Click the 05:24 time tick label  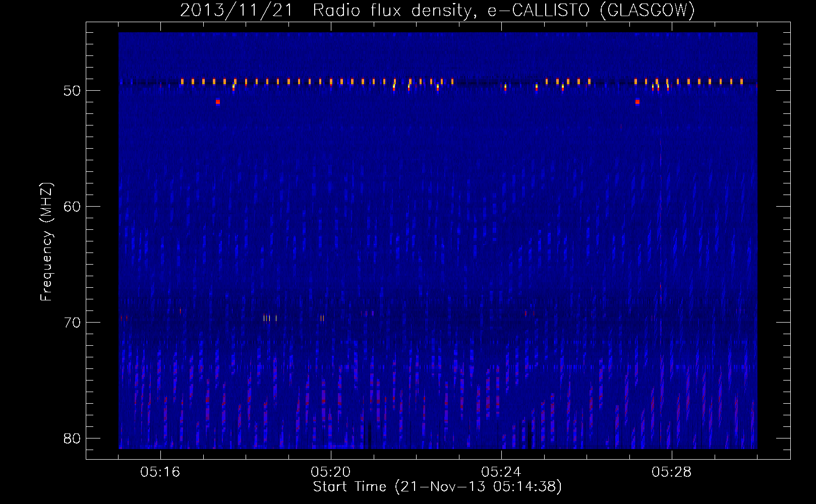pyautogui.click(x=501, y=472)
